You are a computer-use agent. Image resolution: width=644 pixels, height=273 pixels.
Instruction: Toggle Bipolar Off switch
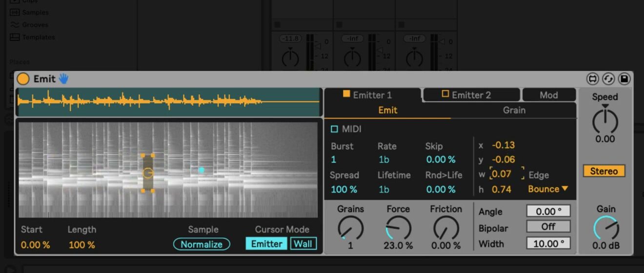pos(548,227)
